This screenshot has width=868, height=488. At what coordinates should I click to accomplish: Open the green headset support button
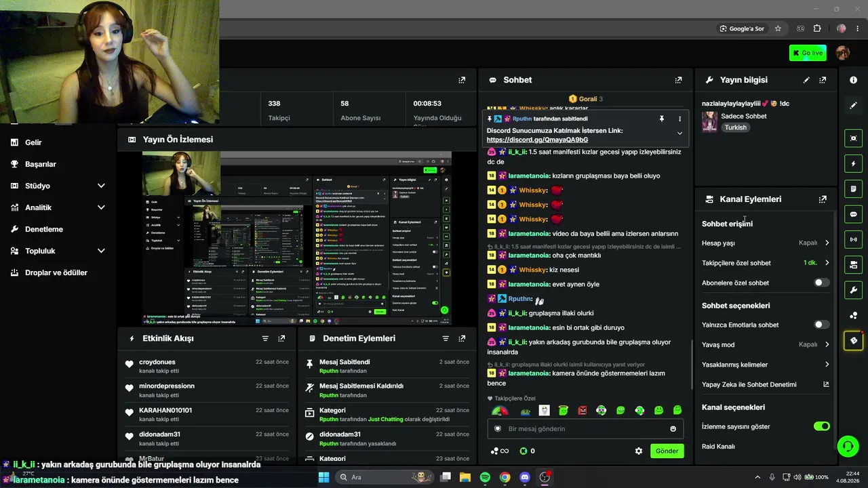pos(848,446)
